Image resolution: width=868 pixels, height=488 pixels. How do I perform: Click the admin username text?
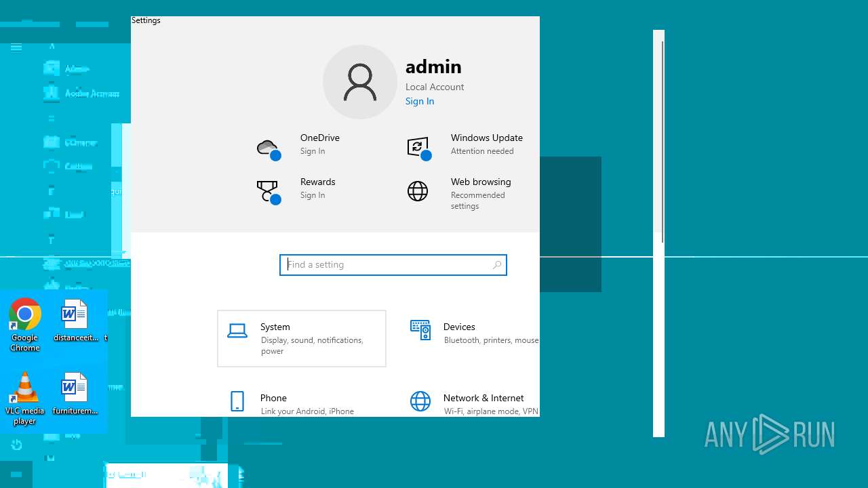click(x=433, y=66)
